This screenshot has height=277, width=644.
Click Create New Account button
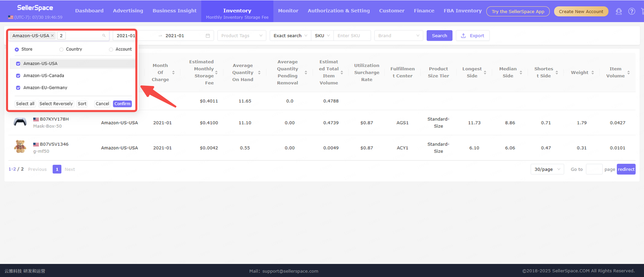click(x=581, y=11)
